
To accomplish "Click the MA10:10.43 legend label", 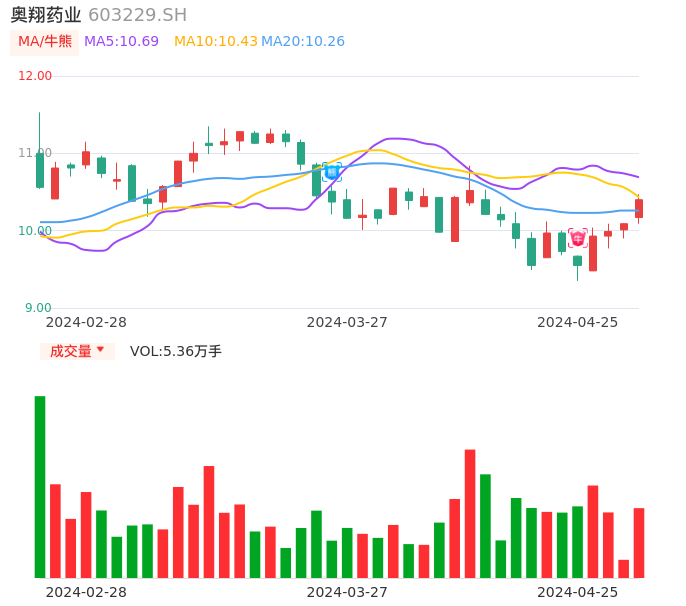I will (215, 42).
